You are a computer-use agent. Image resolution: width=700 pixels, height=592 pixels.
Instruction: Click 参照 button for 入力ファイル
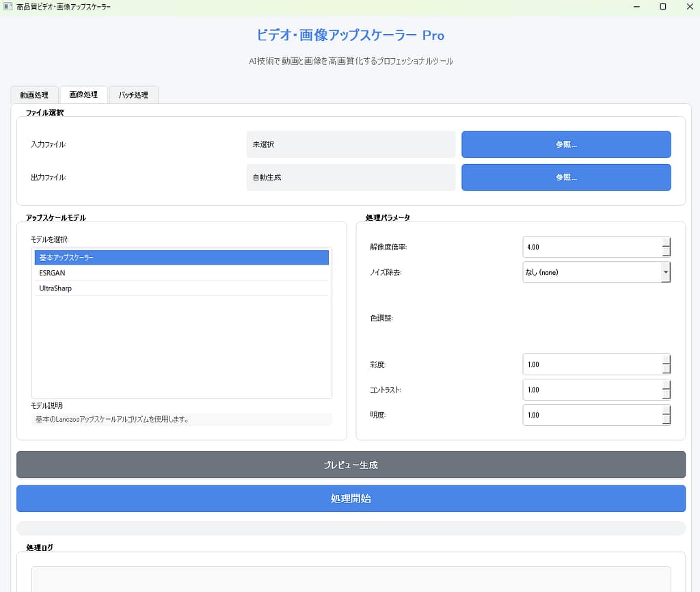coord(566,144)
